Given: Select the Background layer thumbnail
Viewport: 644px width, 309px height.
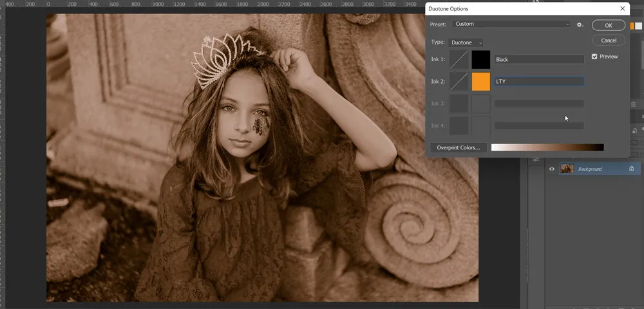Looking at the screenshot, I should 567,169.
